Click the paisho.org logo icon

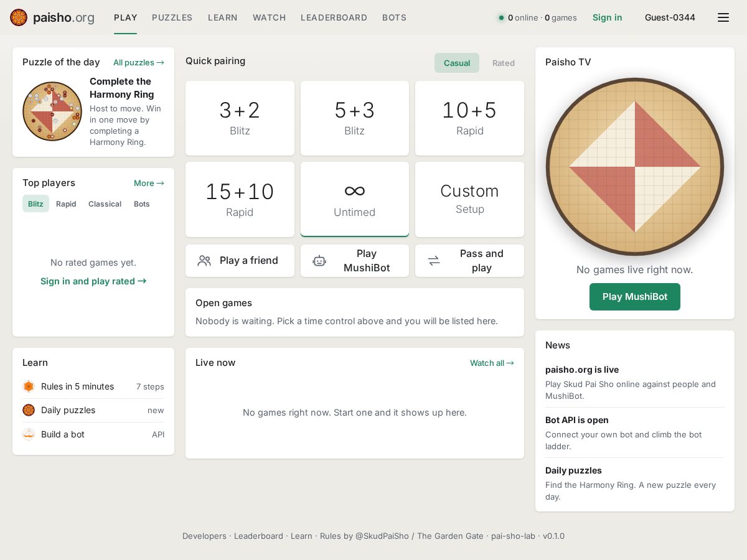pos(19,17)
